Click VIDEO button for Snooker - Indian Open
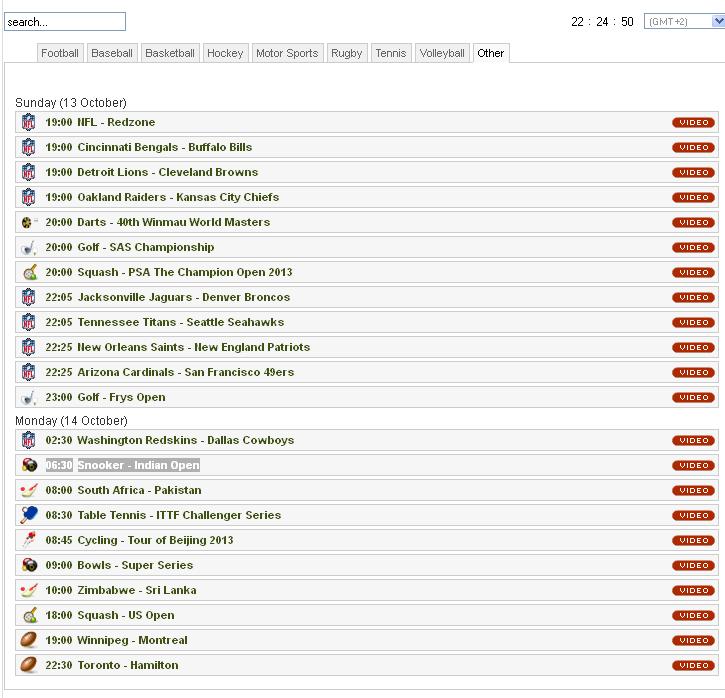725x698 pixels. (694, 465)
